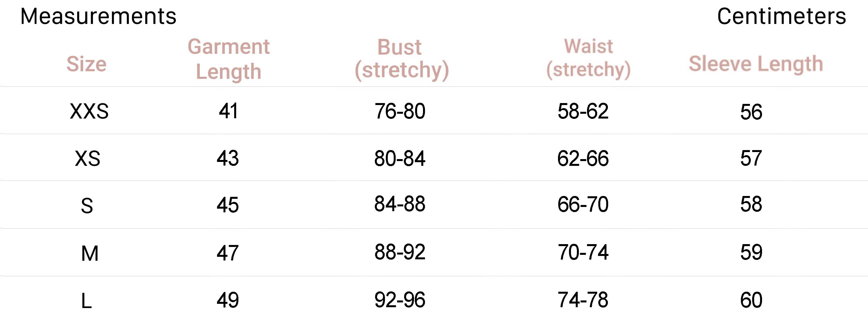This screenshot has width=868, height=321.
Task: Select the M size row label
Action: 90,253
